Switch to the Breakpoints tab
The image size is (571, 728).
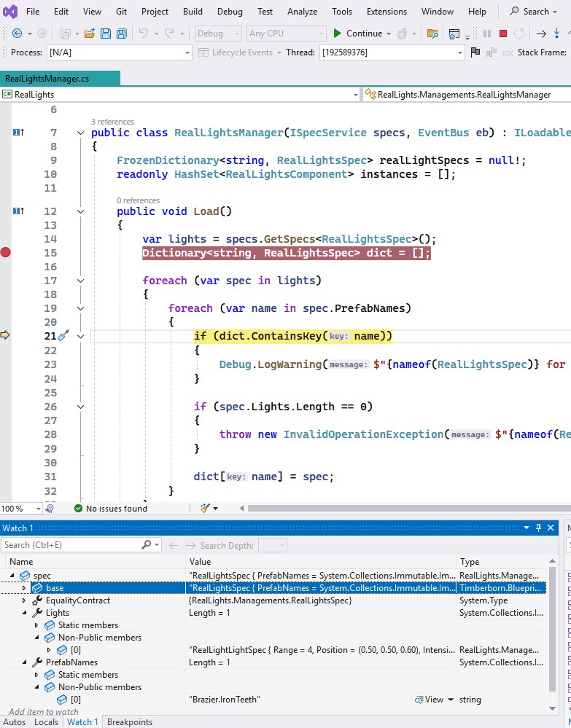coord(130,722)
